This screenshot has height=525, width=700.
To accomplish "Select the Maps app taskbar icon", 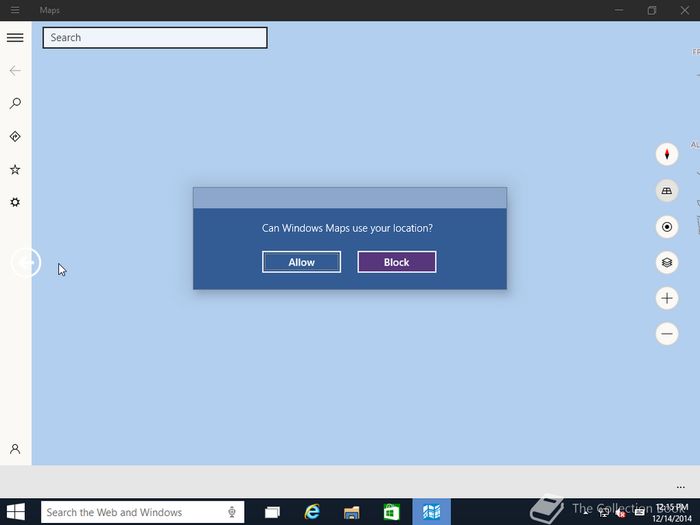I will (431, 512).
